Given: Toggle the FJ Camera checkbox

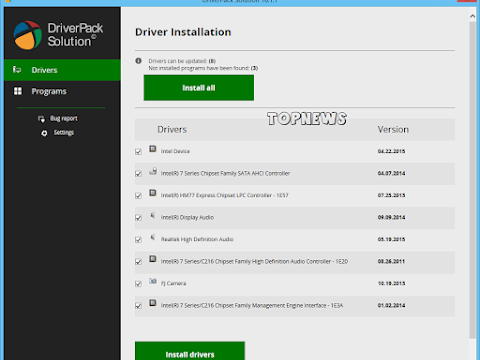Looking at the screenshot, I should (x=138, y=284).
